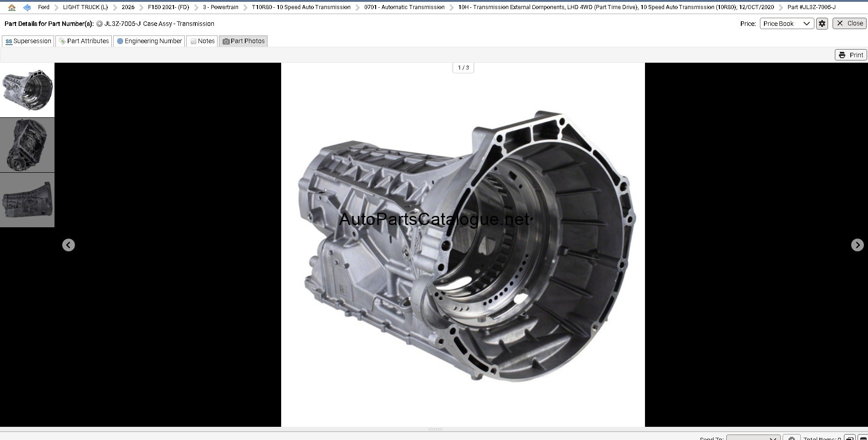The width and height of the screenshot is (868, 440).
Task: Go to LIGHT TRUCK (L) breadcrumb
Action: click(x=85, y=7)
